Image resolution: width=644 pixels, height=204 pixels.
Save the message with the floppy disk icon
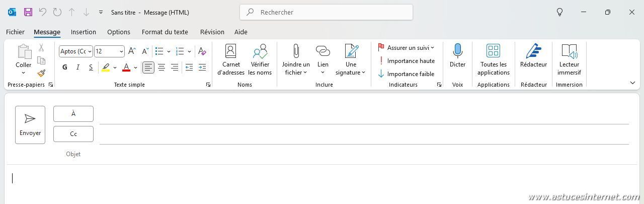point(28,12)
